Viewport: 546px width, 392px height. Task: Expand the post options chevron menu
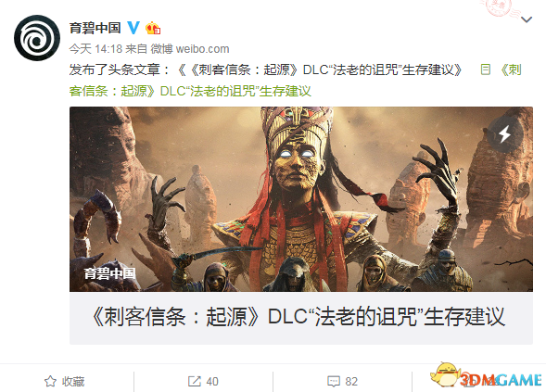[527, 19]
